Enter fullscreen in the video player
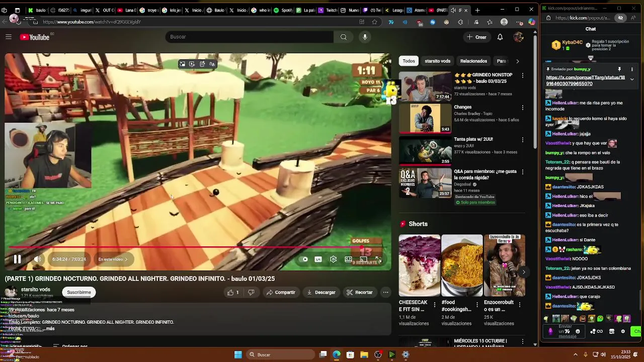This screenshot has width=644, height=362. coord(378,259)
